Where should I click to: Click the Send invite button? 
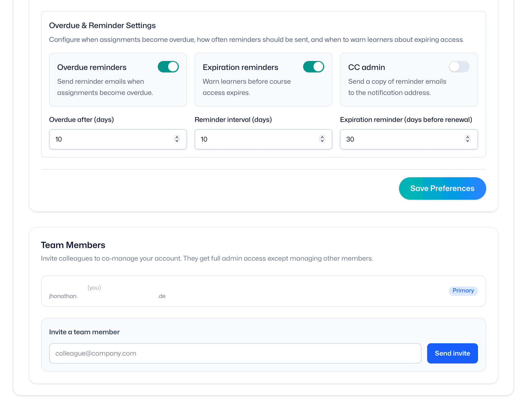452,353
